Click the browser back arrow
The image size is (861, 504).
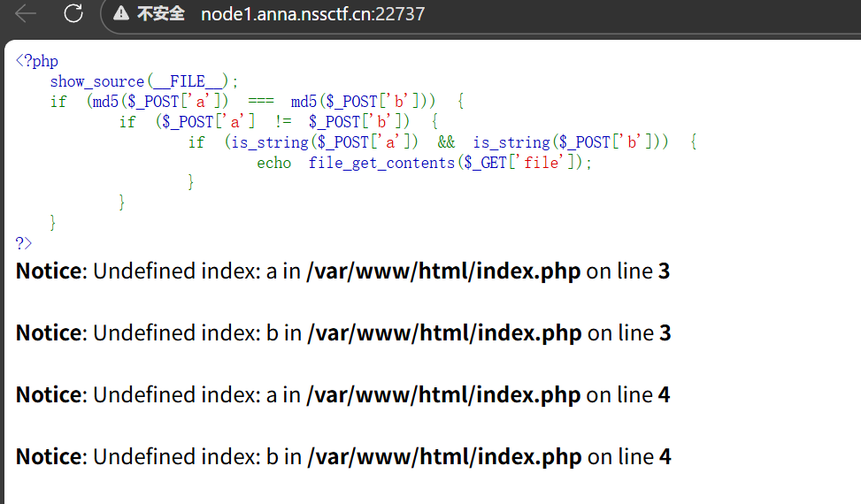click(26, 13)
